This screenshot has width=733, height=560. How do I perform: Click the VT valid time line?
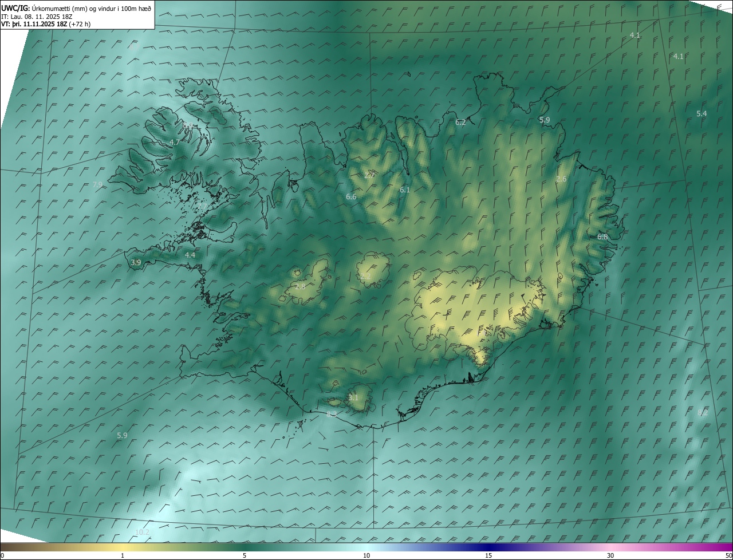(x=46, y=24)
